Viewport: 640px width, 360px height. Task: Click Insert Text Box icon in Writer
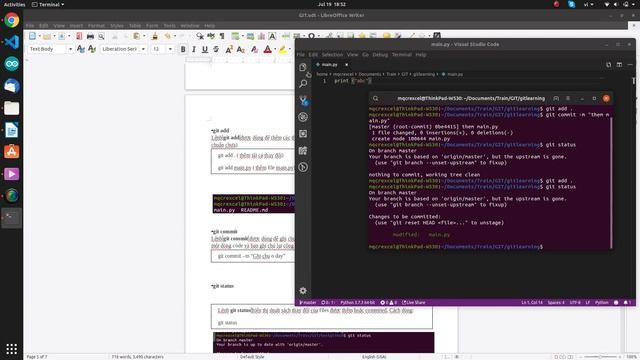[272, 36]
